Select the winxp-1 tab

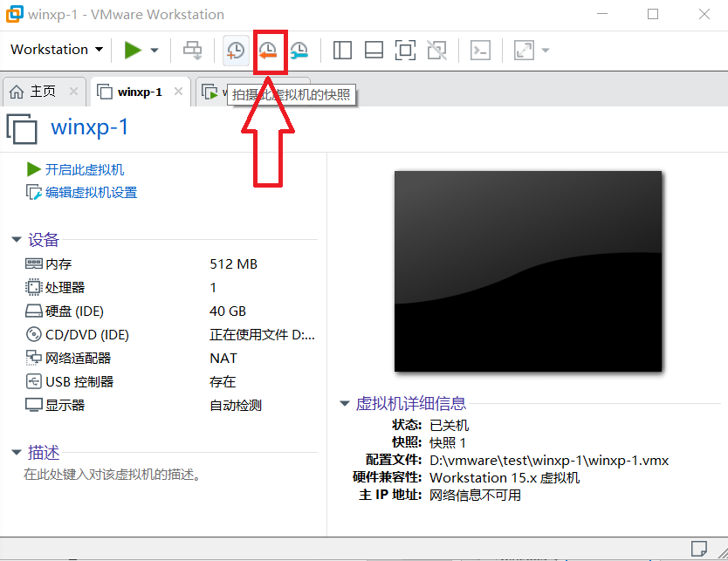pyautogui.click(x=140, y=92)
